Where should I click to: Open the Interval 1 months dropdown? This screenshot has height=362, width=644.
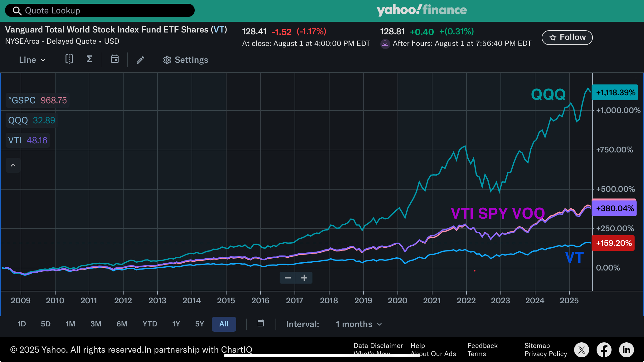pyautogui.click(x=359, y=324)
